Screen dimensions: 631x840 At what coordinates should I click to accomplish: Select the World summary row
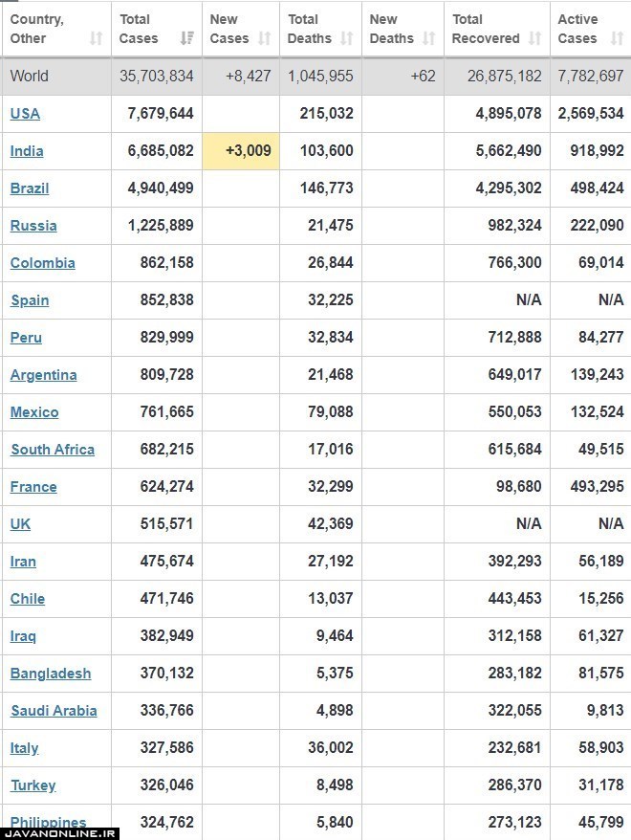[315, 77]
